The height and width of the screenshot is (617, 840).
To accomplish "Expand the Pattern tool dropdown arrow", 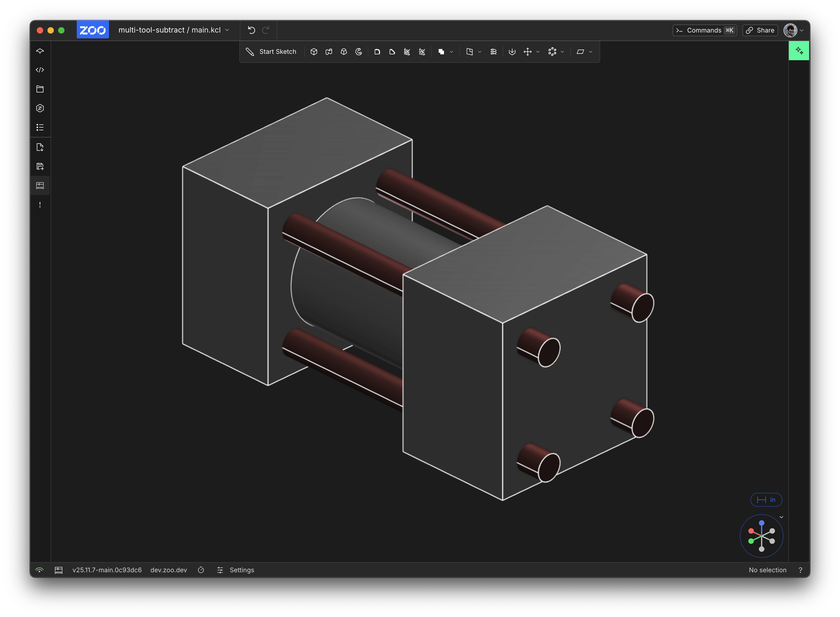I will pos(562,52).
